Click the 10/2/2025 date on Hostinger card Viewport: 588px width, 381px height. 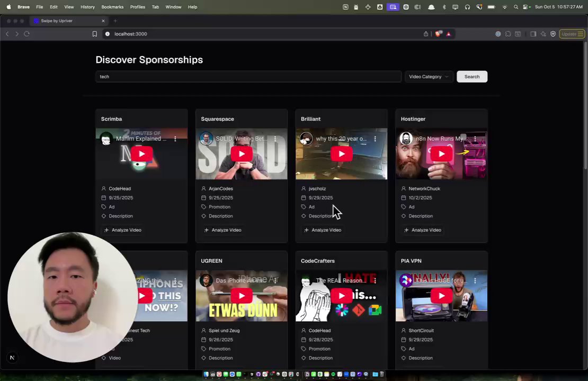point(420,197)
